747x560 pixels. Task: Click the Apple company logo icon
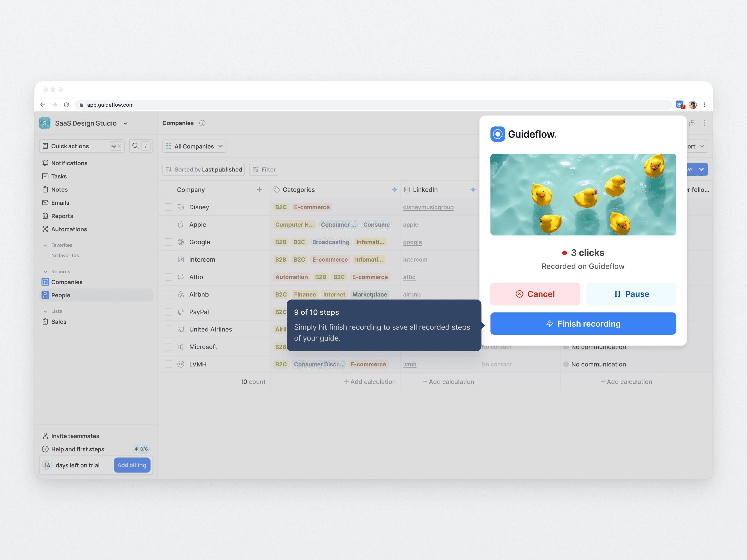[181, 225]
